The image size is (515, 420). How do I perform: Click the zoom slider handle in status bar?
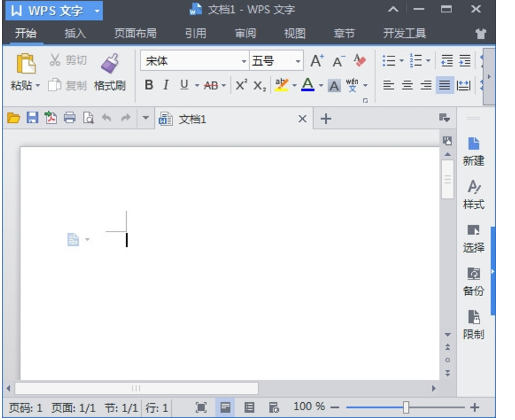(x=406, y=408)
